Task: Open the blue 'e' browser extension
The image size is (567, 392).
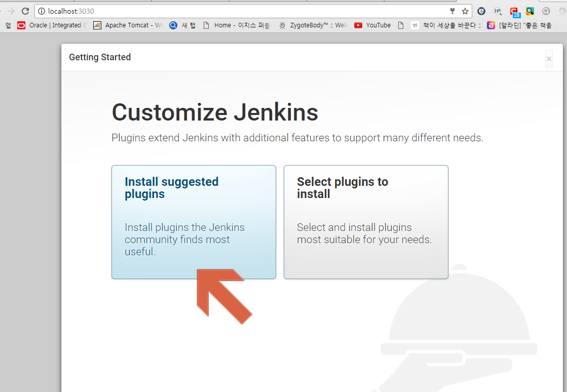Action: (481, 11)
